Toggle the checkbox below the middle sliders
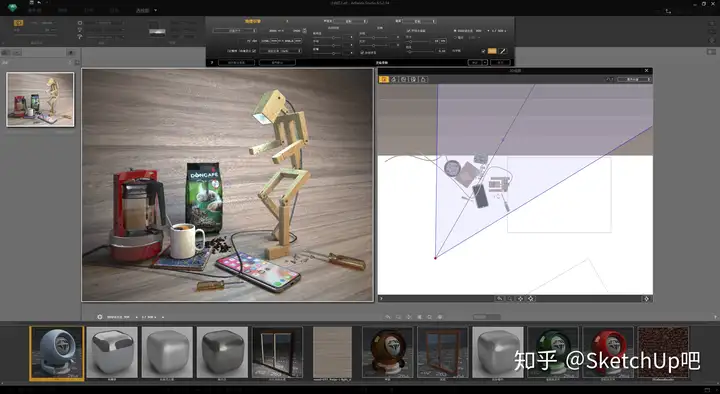The width and height of the screenshot is (720, 394). coord(362,52)
